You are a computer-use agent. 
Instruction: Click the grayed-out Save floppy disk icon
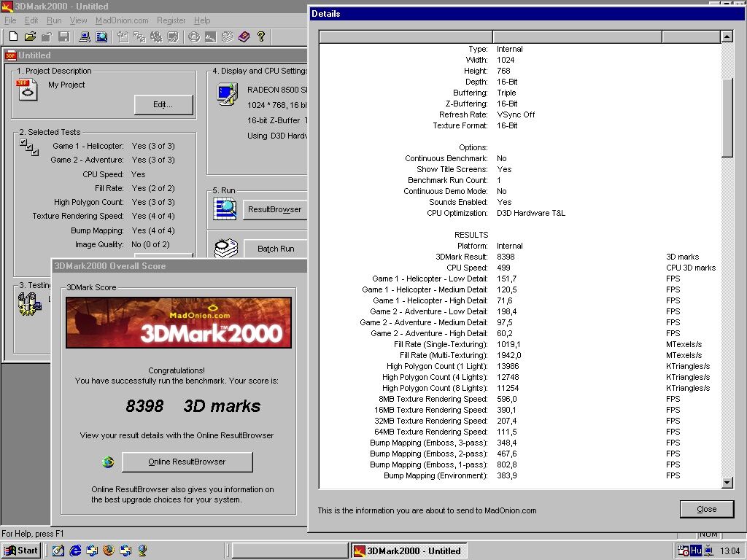pos(64,36)
